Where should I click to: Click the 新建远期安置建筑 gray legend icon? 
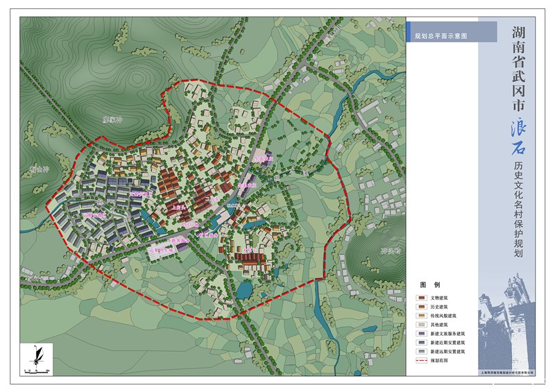click(x=420, y=352)
